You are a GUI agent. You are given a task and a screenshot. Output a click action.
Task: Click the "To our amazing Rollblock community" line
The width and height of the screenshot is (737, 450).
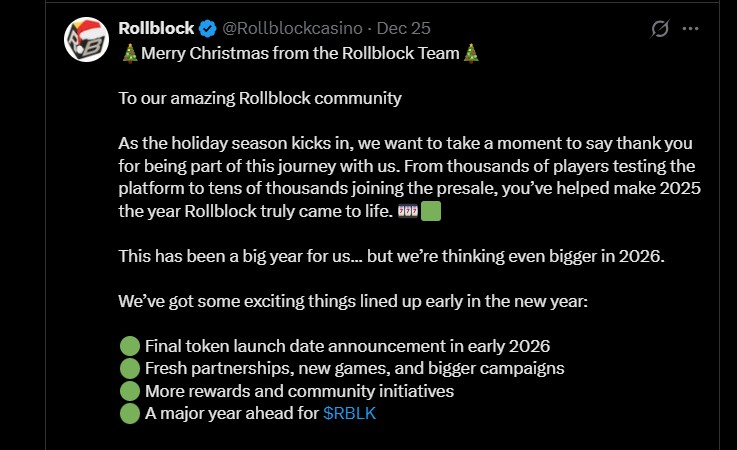tap(259, 98)
